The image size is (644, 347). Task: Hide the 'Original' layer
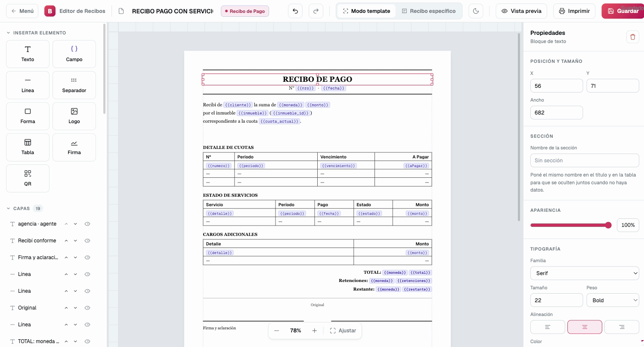(87, 308)
